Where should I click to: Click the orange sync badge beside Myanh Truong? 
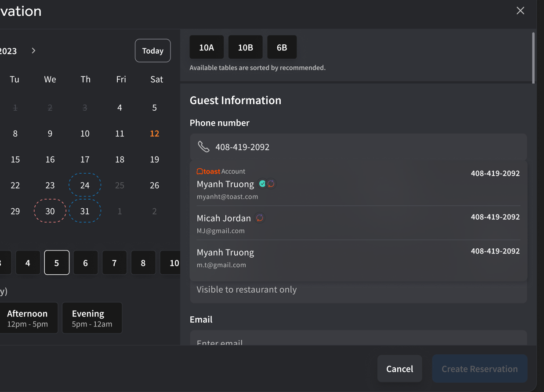tap(271, 184)
